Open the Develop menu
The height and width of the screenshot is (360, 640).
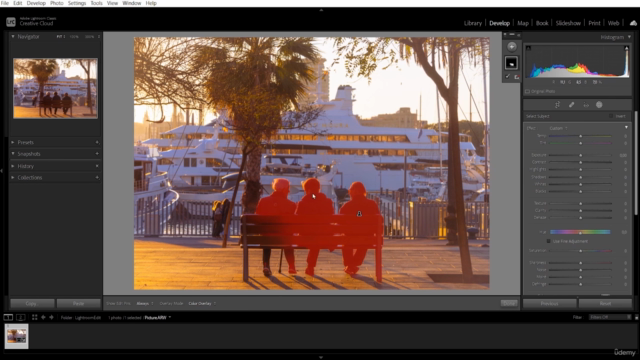(x=36, y=3)
